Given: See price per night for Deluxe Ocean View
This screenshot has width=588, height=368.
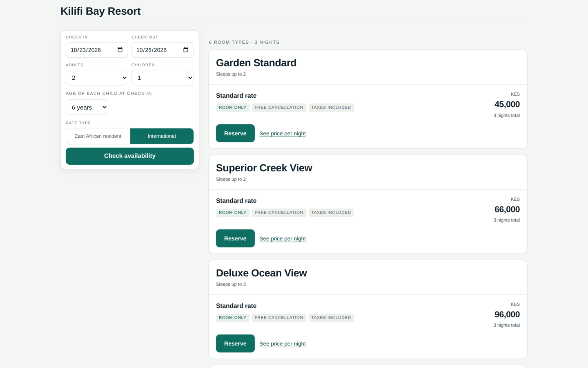Looking at the screenshot, I should click(x=283, y=344).
